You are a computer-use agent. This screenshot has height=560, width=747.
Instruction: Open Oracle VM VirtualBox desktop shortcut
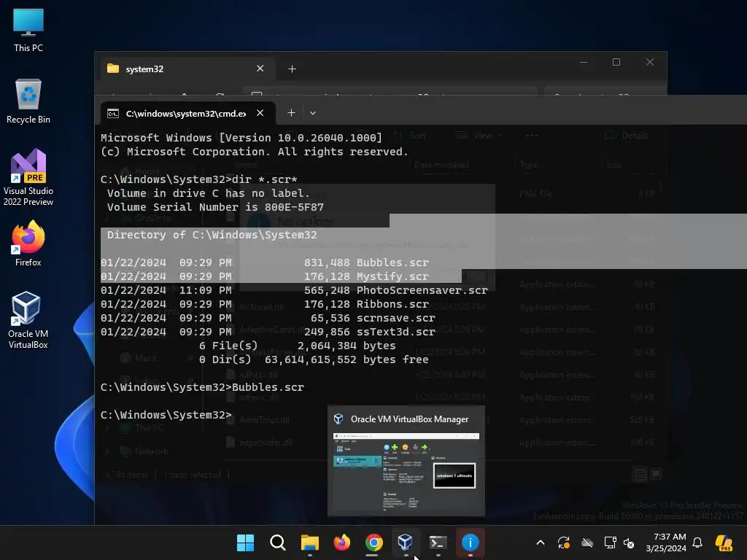coord(28,320)
